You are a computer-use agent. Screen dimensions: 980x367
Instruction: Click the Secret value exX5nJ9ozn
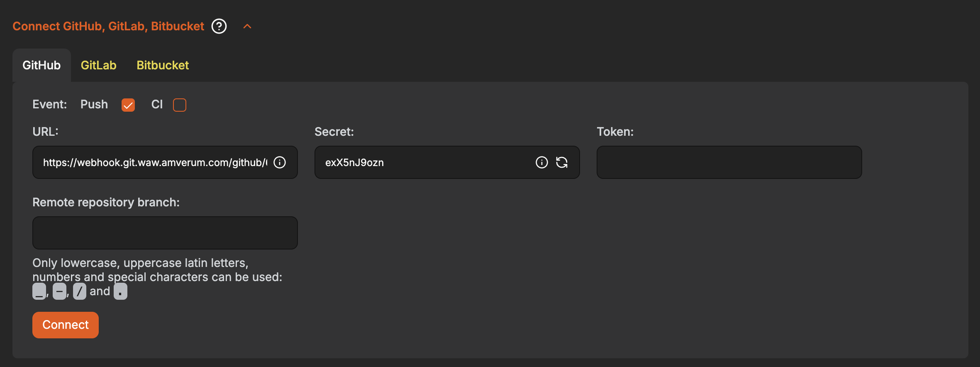(354, 162)
